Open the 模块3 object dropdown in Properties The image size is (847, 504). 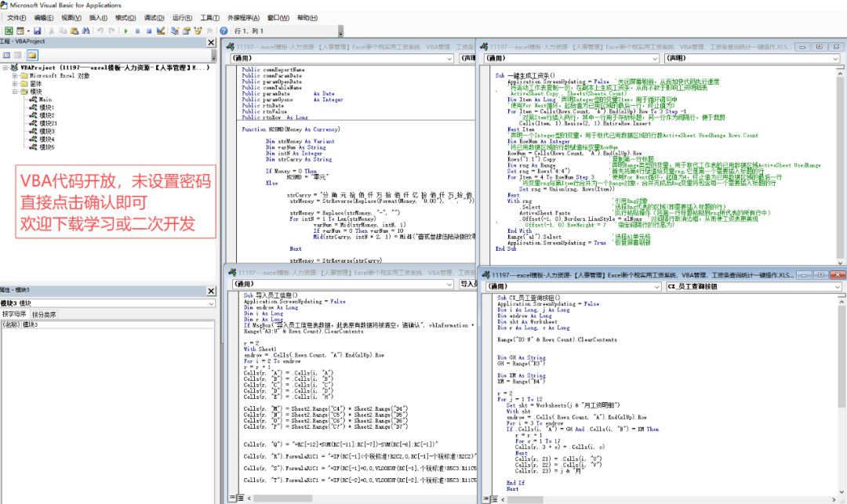coord(210,303)
